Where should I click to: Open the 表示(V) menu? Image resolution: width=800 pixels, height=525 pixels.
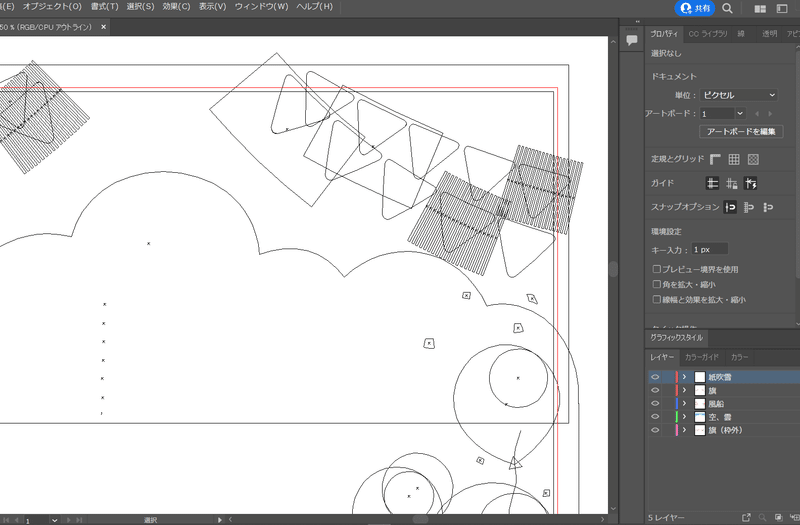click(x=213, y=7)
